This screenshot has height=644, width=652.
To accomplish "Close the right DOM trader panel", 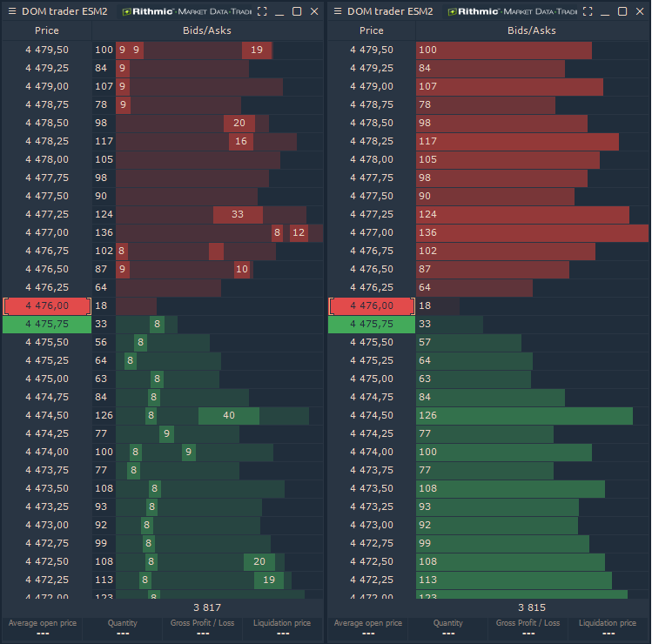I will point(640,11).
